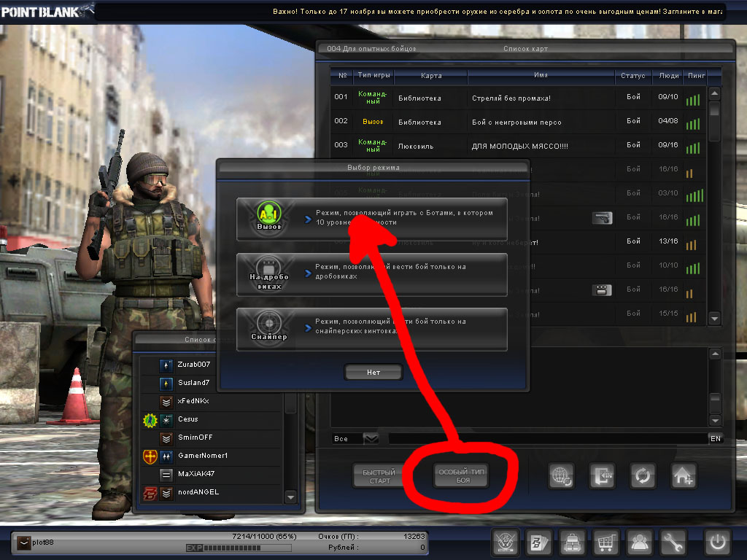Open the Особый тип боя menu

click(x=462, y=475)
